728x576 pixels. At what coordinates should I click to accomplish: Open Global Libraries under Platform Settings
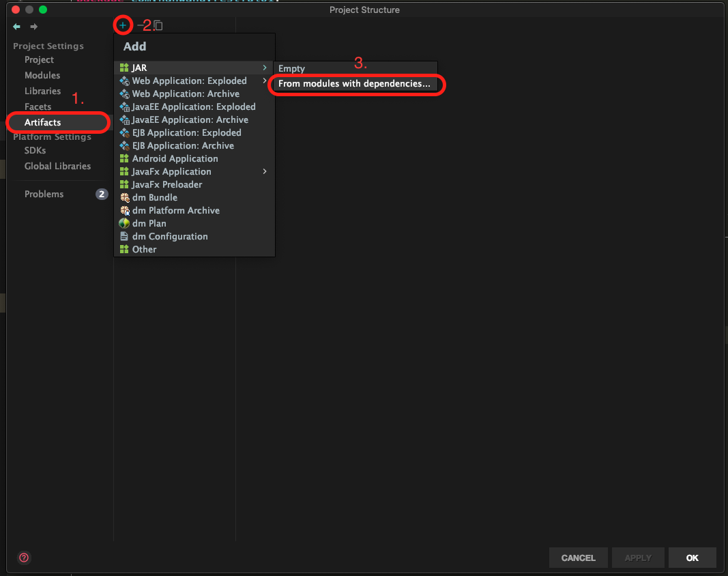point(57,166)
